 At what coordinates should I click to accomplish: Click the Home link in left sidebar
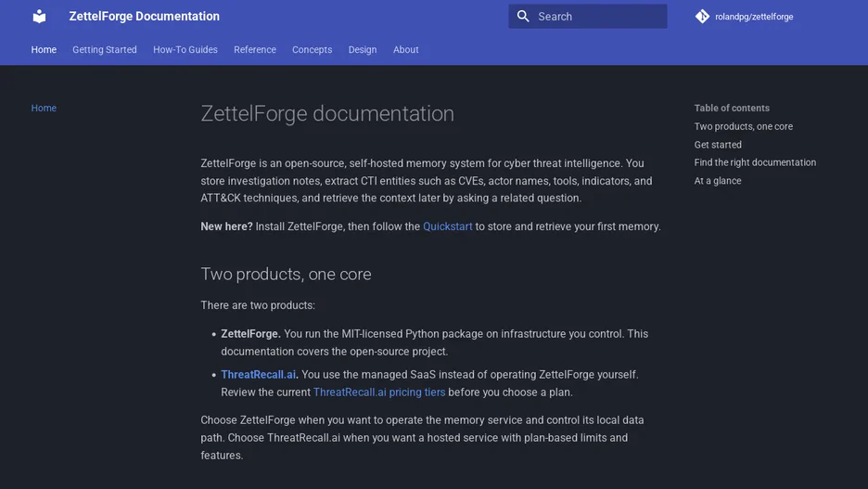pyautogui.click(x=44, y=108)
